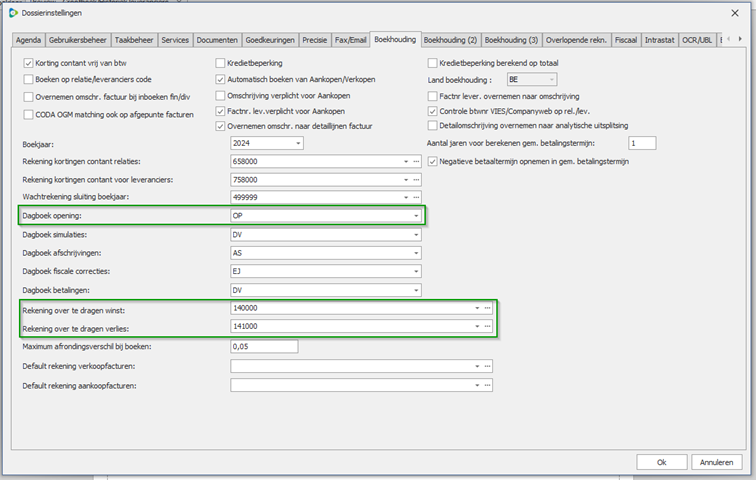The image size is (756, 480).
Task: Open the Boekhouding (2) tab
Action: (x=450, y=40)
